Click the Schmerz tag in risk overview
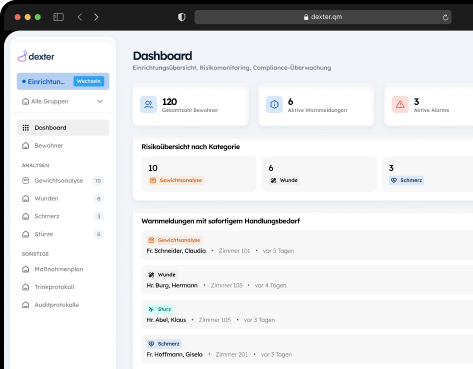473x369 pixels. 406,180
